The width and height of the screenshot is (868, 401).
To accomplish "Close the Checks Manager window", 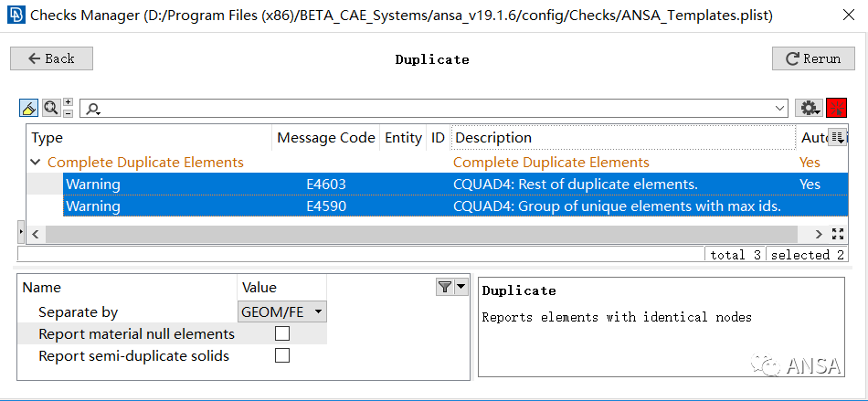I will click(848, 16).
